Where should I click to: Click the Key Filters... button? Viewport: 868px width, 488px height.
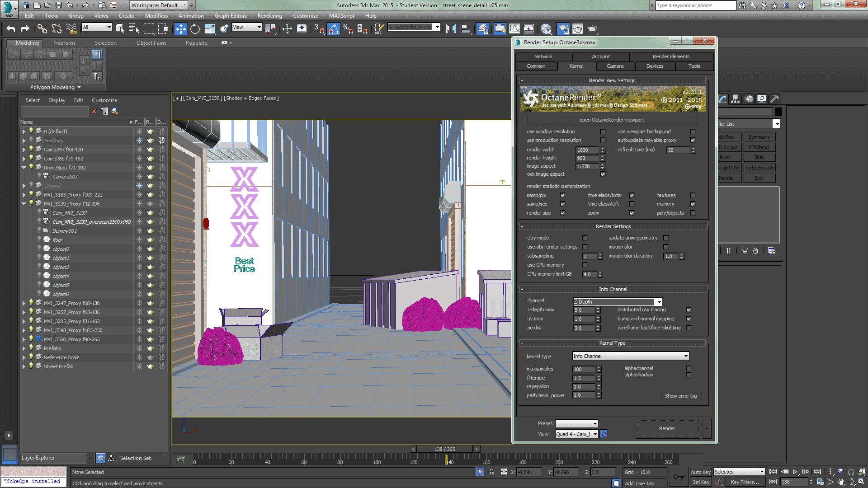745,482
